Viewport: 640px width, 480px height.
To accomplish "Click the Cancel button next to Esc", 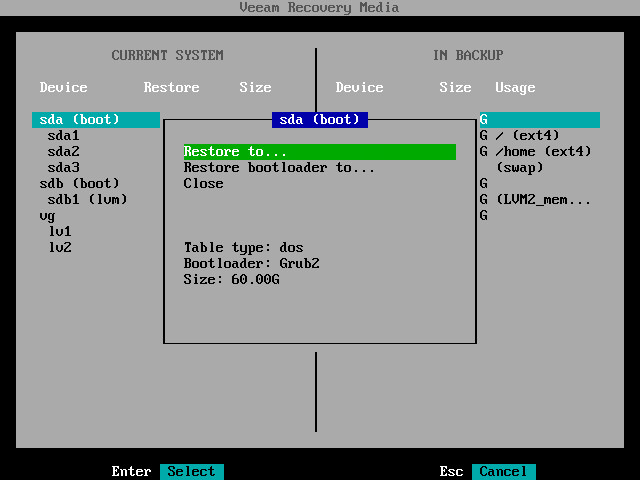I will click(503, 471).
